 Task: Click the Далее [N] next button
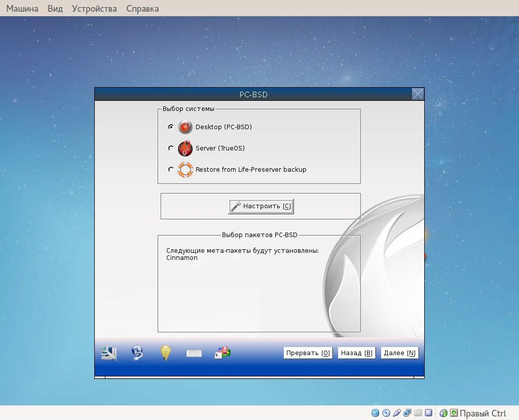coord(399,353)
